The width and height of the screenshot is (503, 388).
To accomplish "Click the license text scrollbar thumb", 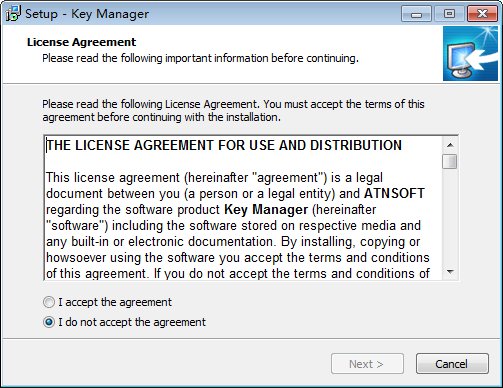I will pos(450,162).
